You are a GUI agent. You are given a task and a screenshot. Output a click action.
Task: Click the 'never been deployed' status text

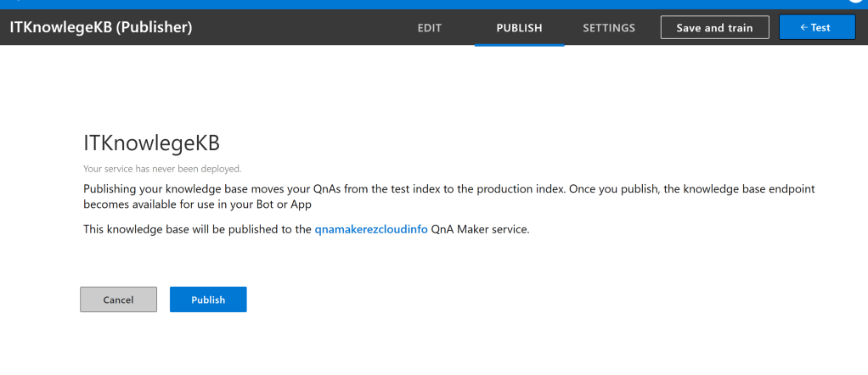(x=162, y=169)
